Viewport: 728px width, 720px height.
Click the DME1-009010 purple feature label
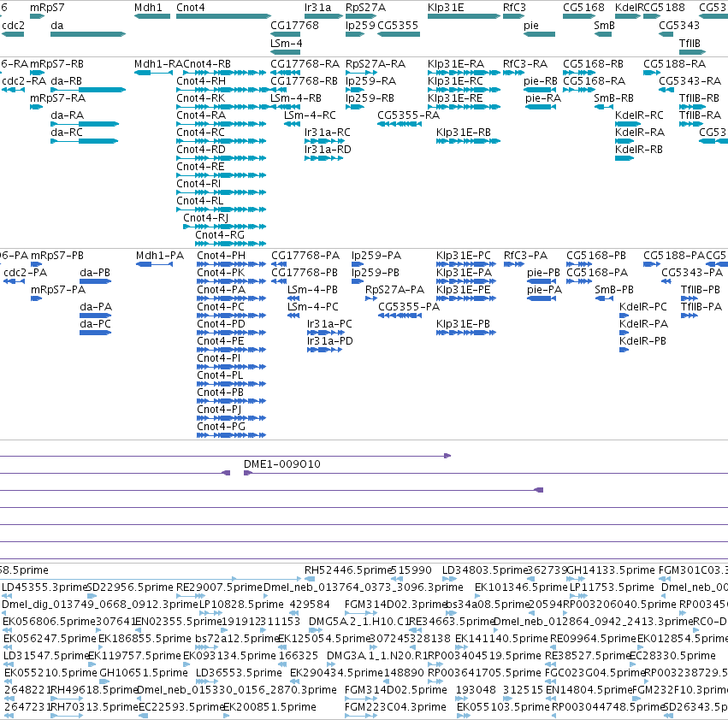282,464
